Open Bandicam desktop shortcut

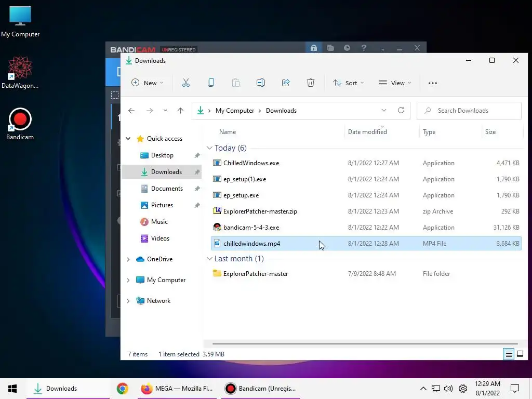tap(20, 124)
